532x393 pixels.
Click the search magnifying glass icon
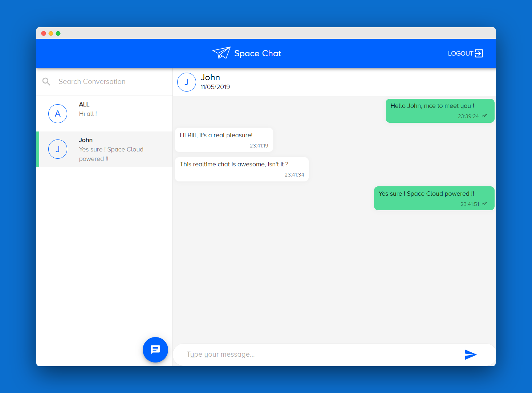[x=46, y=81]
